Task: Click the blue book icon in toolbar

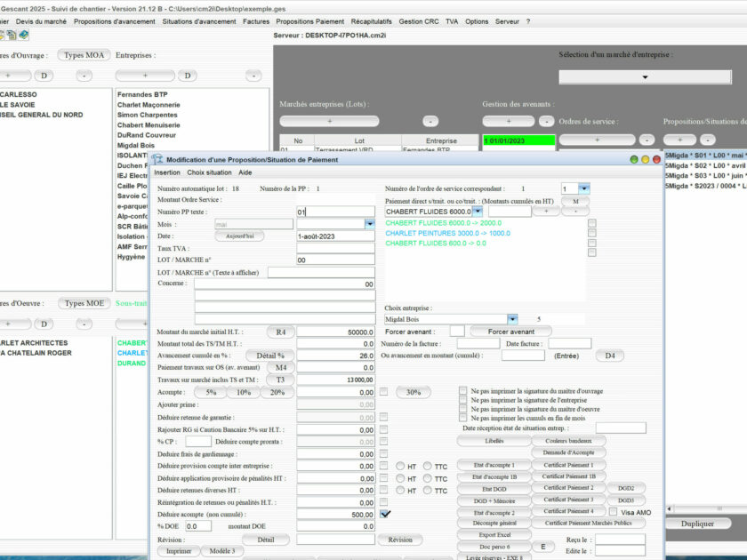Action: 23,35
